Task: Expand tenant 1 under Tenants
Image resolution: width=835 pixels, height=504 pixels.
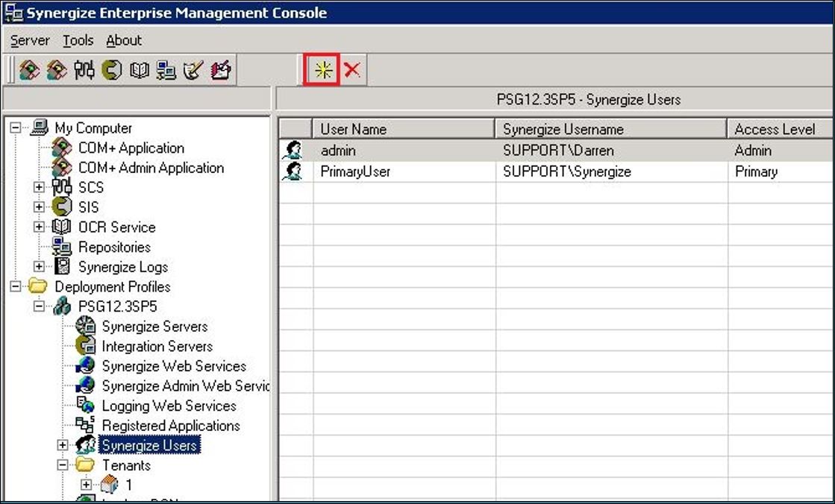Action: pos(86,485)
